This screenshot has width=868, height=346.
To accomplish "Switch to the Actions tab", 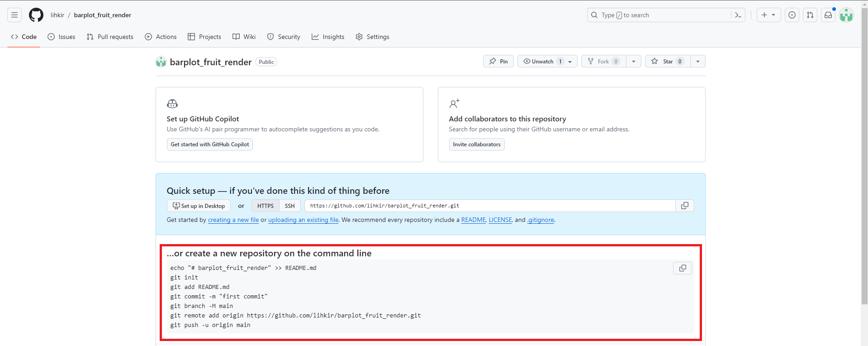I will [161, 37].
